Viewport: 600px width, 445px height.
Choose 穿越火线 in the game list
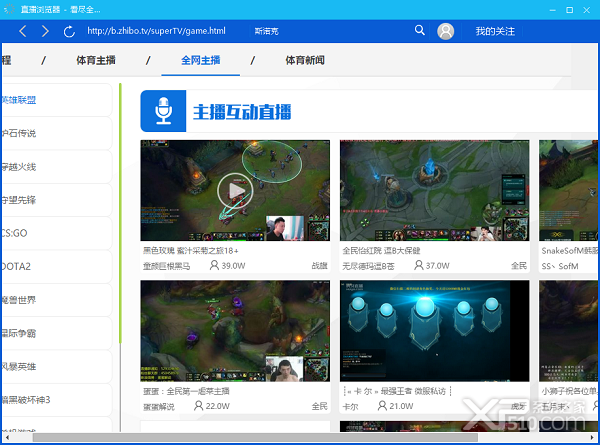coord(57,167)
